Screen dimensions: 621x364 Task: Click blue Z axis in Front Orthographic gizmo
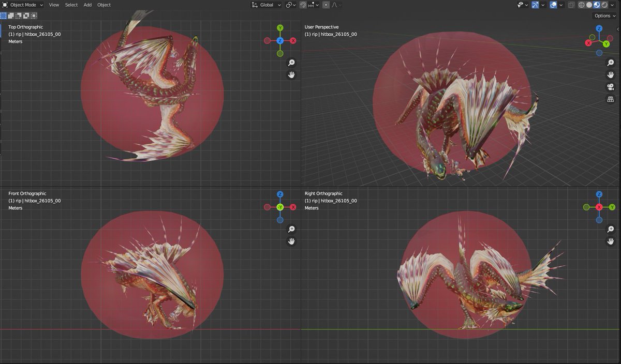click(280, 194)
